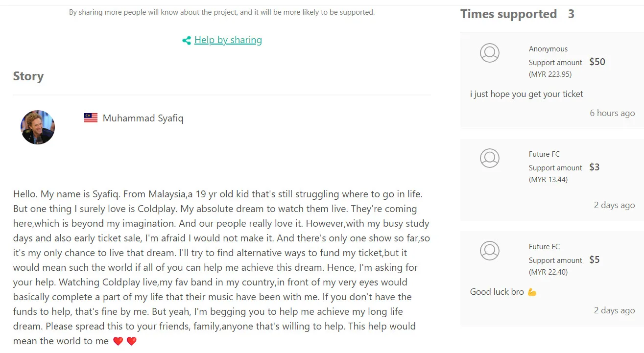Click the Anonymous supporter's avatar icon

(490, 53)
